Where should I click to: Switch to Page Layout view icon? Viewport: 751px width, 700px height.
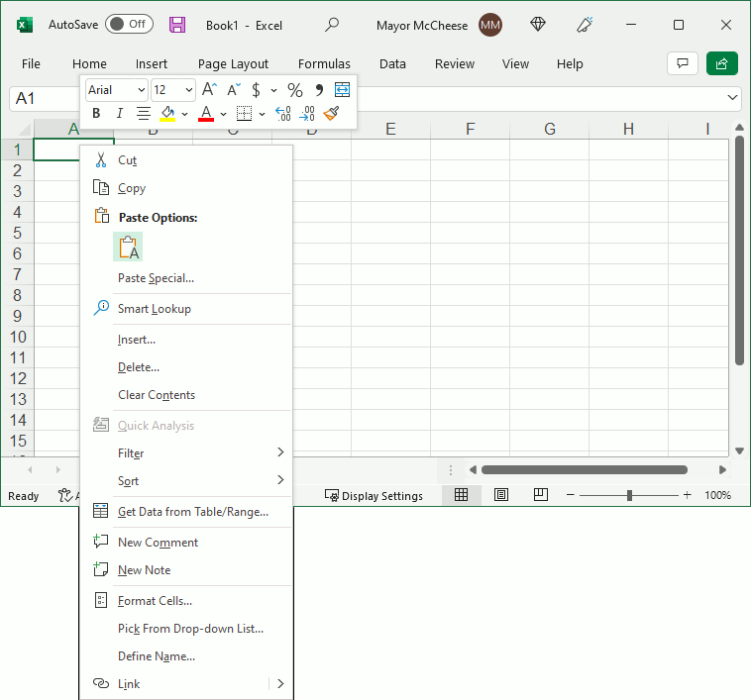pyautogui.click(x=501, y=495)
